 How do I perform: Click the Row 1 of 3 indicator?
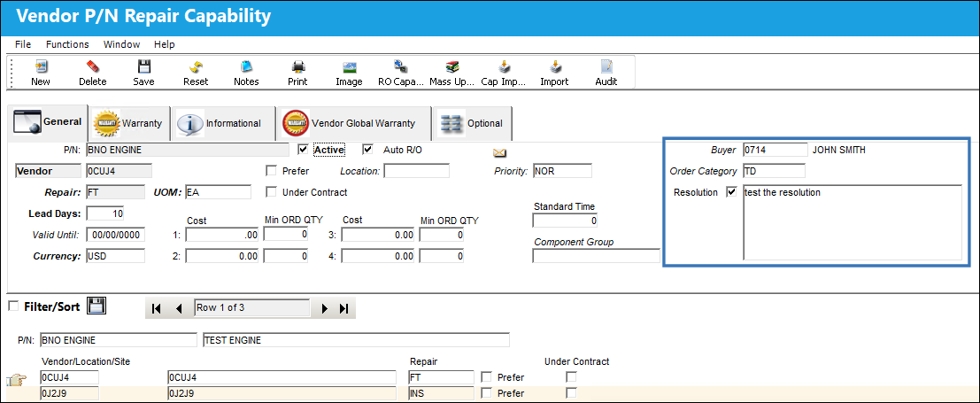pos(252,308)
